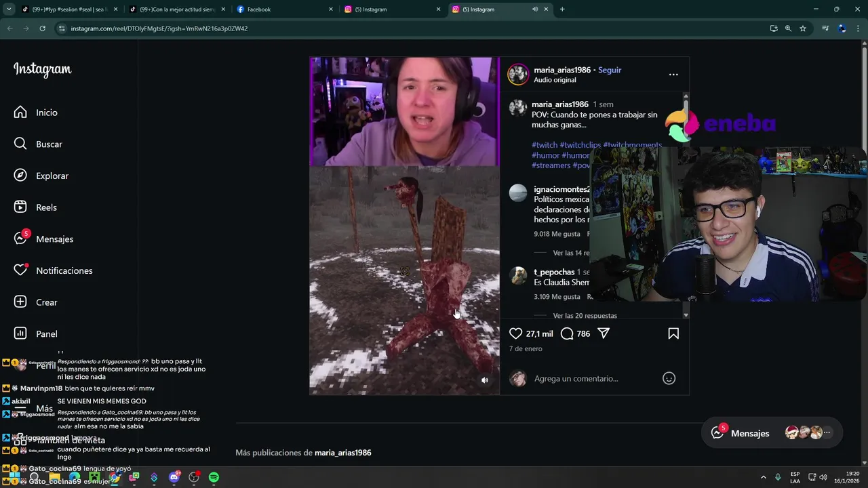The image size is (868, 488).
Task: Open the browser profile avatar
Action: tap(842, 28)
